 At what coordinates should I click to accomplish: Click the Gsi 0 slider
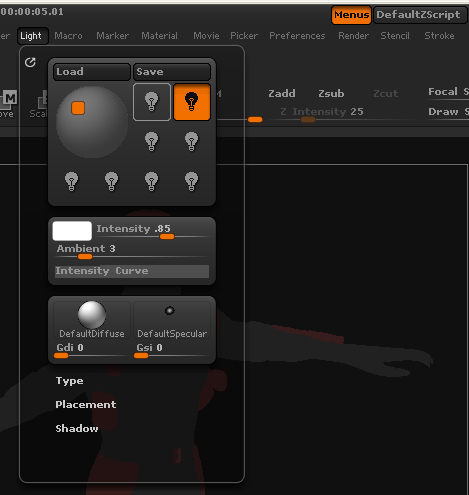click(x=172, y=350)
